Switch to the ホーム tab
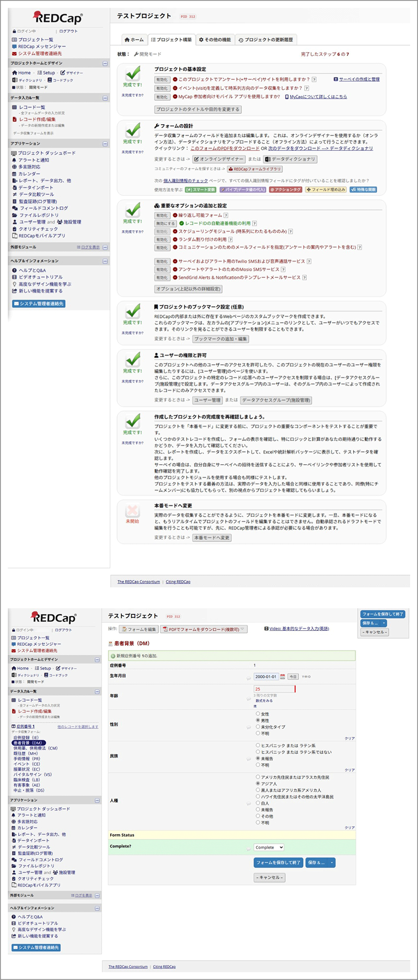Image resolution: width=418 pixels, height=980 pixels. [134, 40]
